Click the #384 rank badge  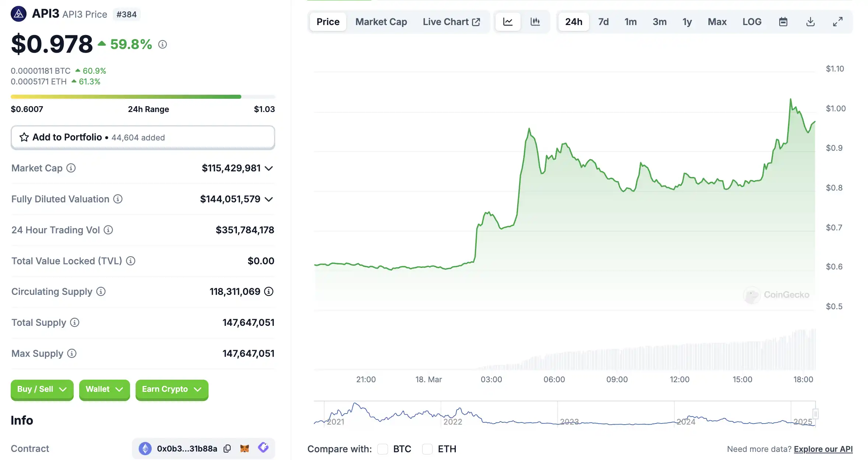[x=126, y=14]
